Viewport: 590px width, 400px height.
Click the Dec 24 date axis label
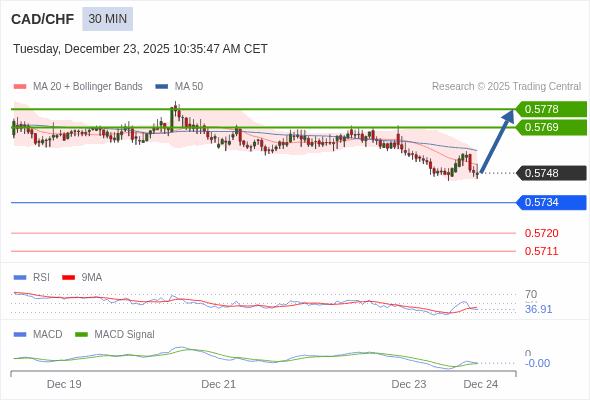[x=481, y=384]
